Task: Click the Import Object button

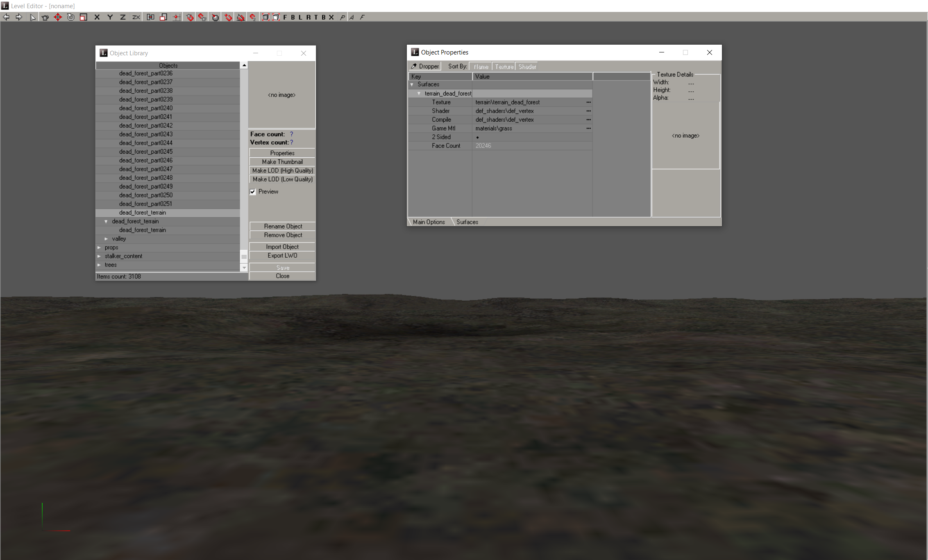Action: (x=282, y=247)
